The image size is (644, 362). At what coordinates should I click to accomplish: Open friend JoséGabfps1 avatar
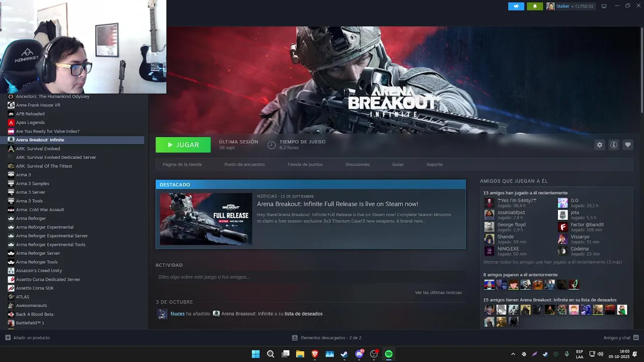(489, 215)
